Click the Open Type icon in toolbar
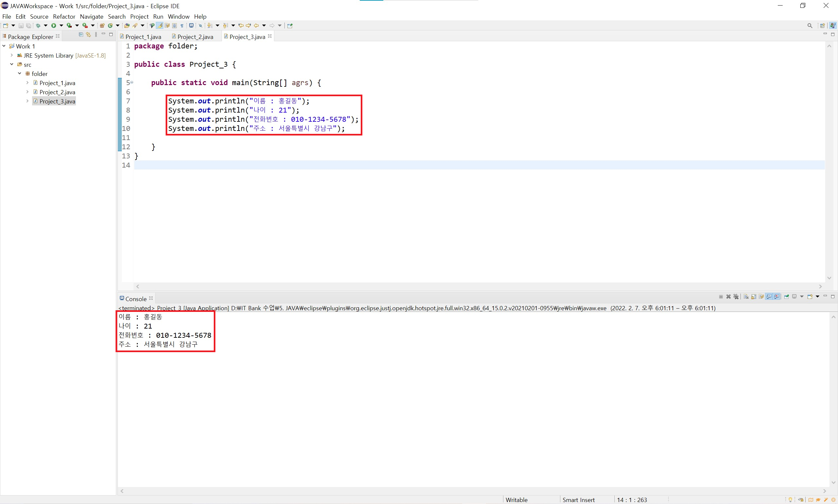The height and width of the screenshot is (504, 838). click(127, 26)
